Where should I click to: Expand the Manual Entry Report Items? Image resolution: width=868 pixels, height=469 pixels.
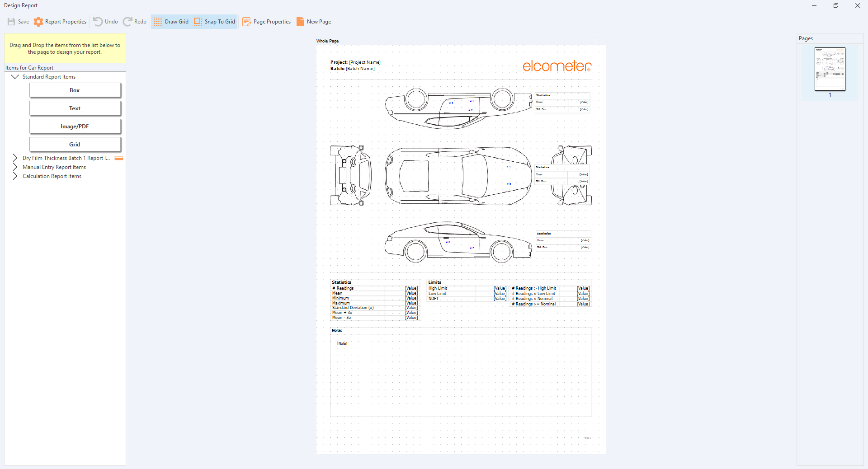pyautogui.click(x=15, y=167)
